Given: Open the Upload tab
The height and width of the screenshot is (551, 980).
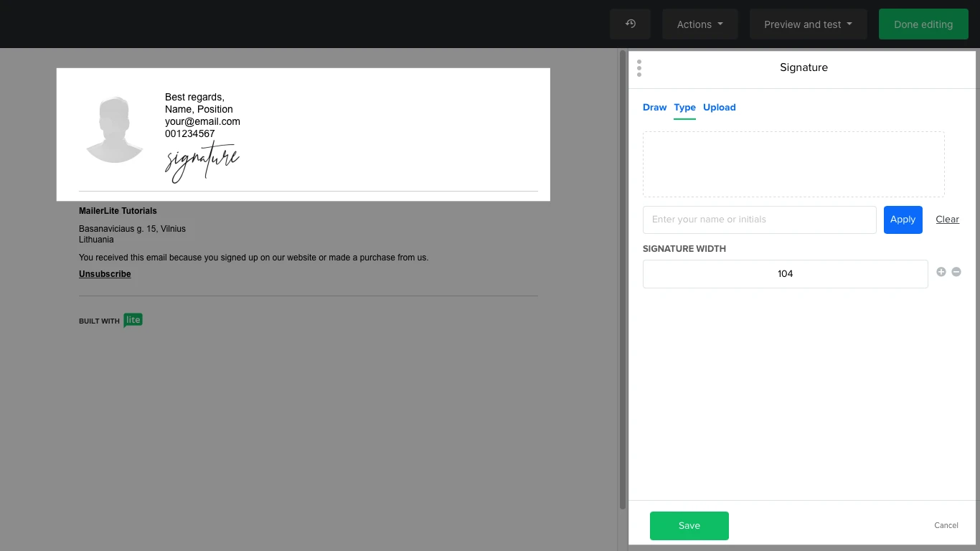Looking at the screenshot, I should 719,108.
